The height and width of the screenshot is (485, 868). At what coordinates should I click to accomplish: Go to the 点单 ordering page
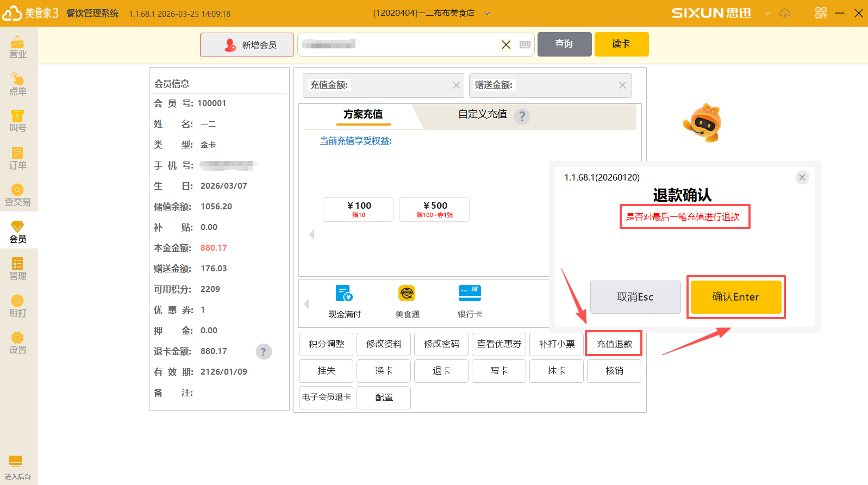pyautogui.click(x=18, y=84)
